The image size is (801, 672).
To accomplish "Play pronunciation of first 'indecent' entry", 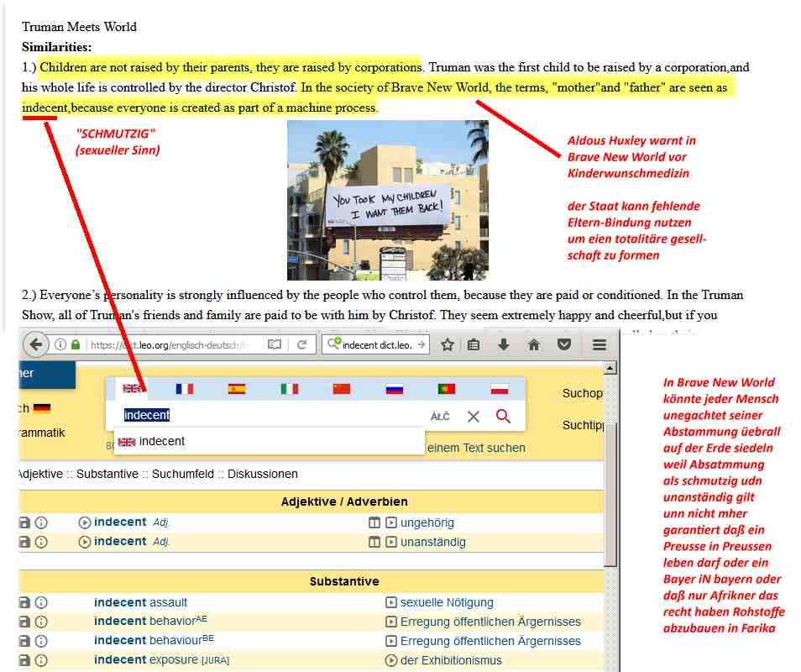I will point(84,522).
